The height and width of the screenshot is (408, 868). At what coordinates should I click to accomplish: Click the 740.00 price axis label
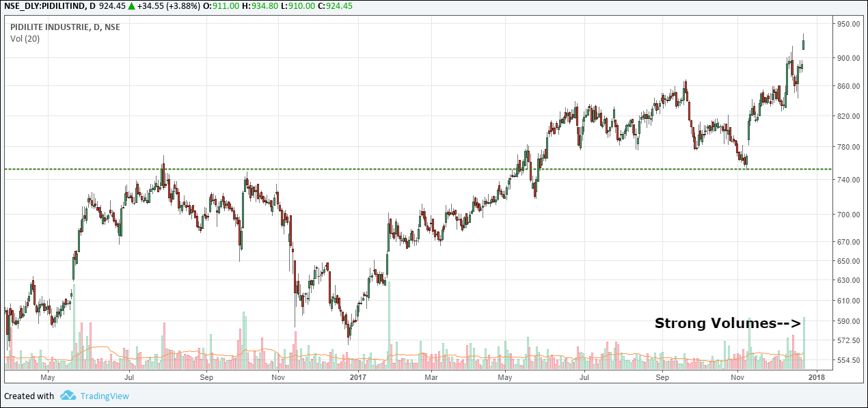click(x=847, y=180)
